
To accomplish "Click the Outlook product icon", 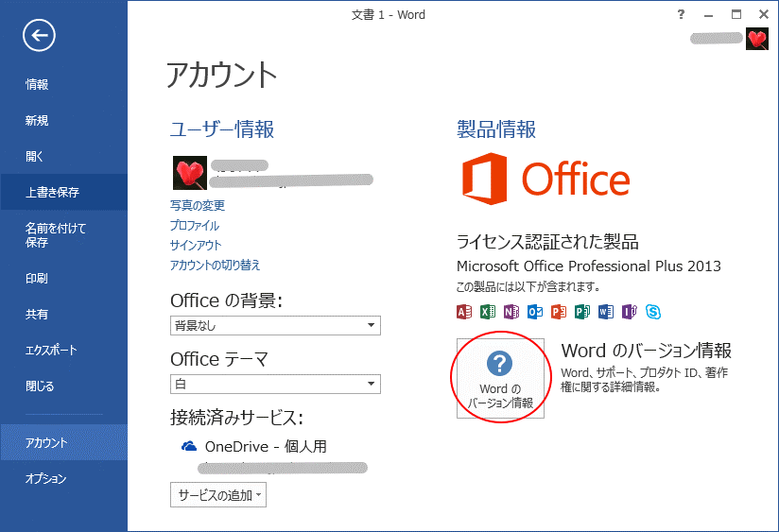I will (535, 311).
